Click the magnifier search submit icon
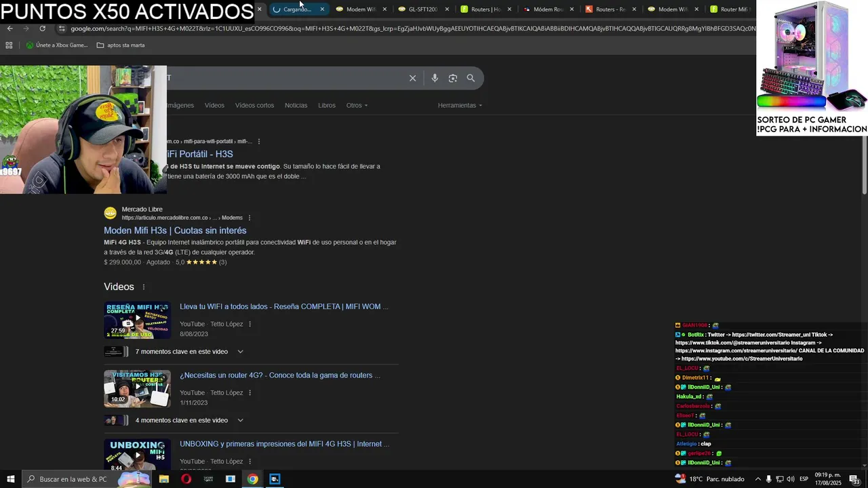Image resolution: width=868 pixels, height=488 pixels. (x=471, y=78)
